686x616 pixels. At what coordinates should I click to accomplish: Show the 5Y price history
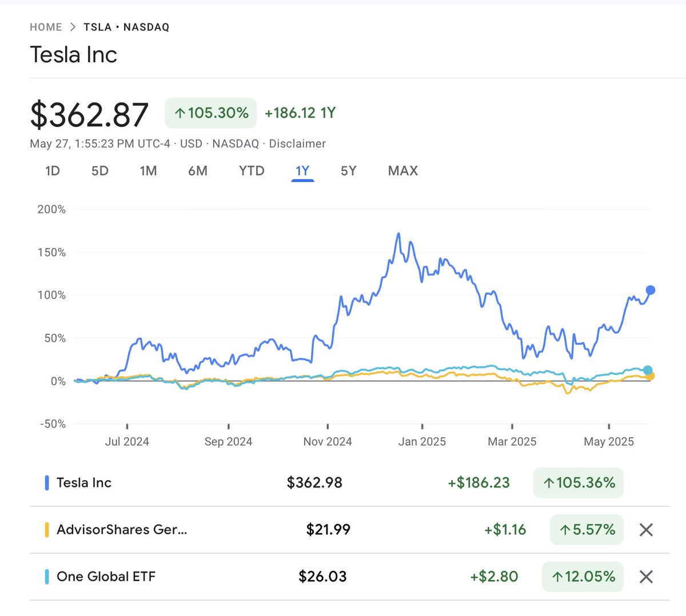coord(349,171)
